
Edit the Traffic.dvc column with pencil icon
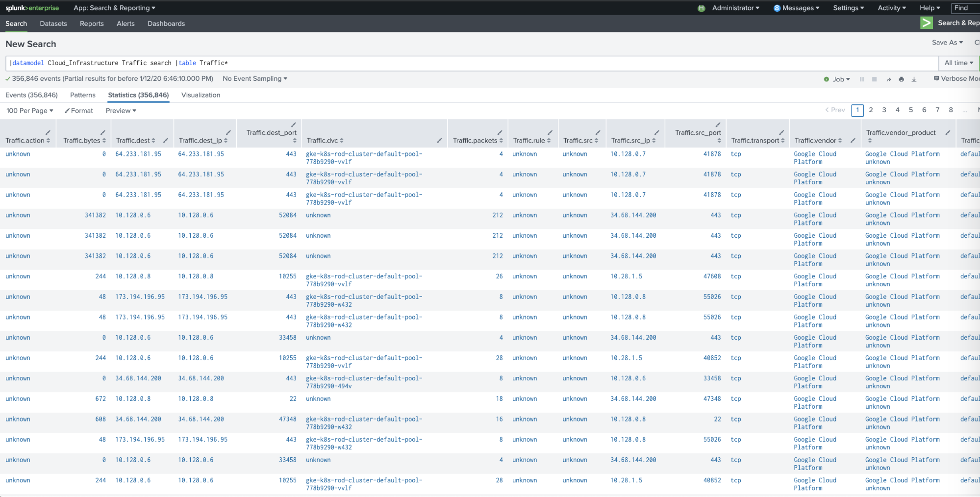coord(439,141)
